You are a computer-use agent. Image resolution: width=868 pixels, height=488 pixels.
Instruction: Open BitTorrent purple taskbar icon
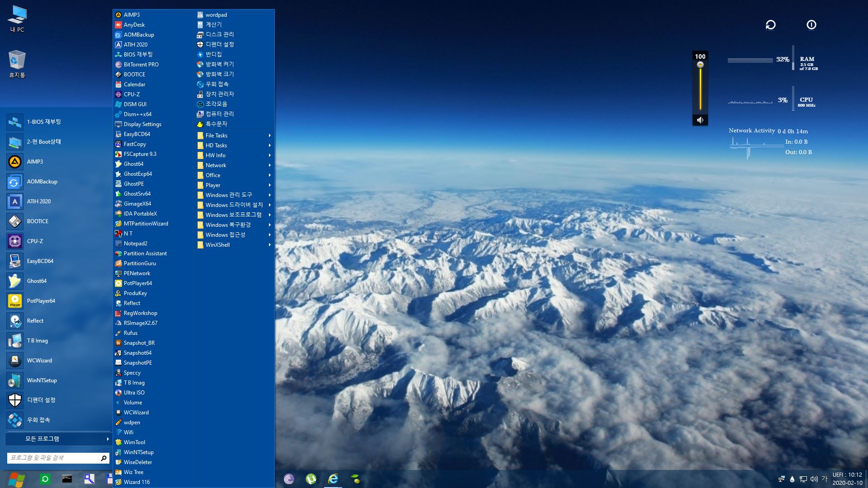coord(289,479)
